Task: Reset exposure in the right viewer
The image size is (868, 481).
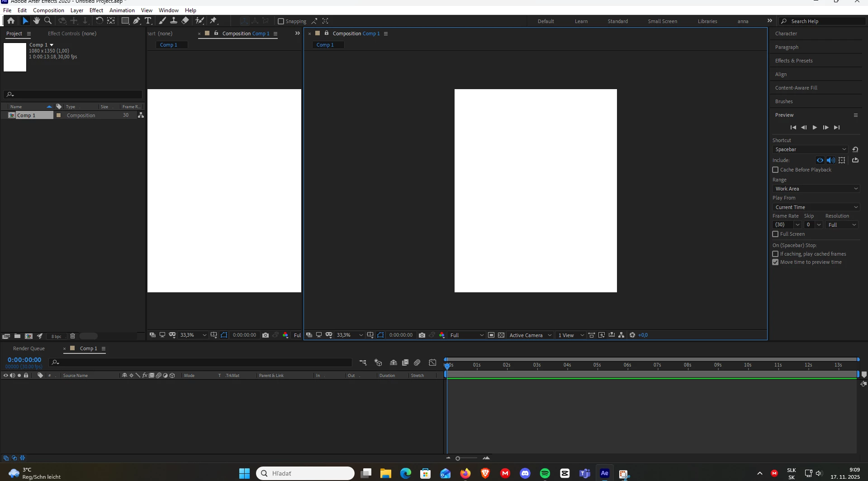Action: pyautogui.click(x=632, y=335)
